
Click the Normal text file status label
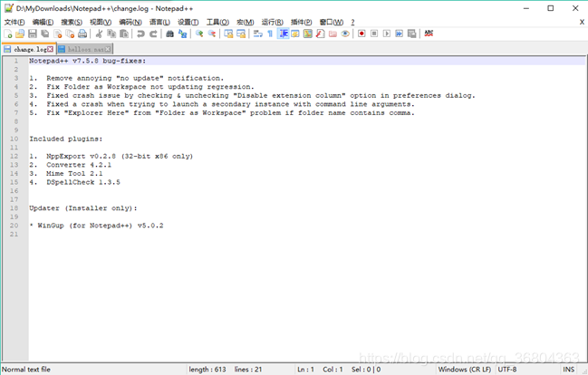(26, 370)
